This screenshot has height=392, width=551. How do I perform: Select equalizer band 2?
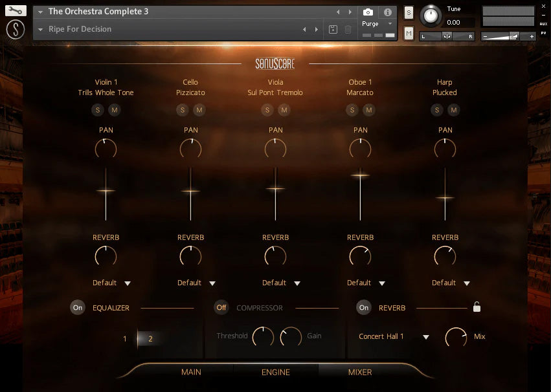coord(150,339)
